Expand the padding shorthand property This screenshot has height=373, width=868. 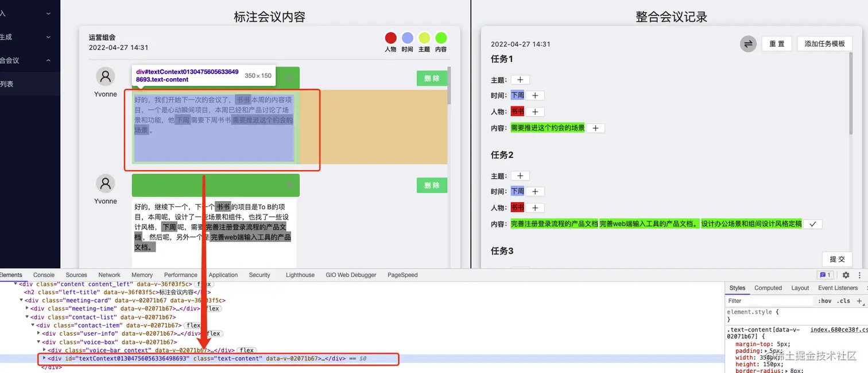767,351
